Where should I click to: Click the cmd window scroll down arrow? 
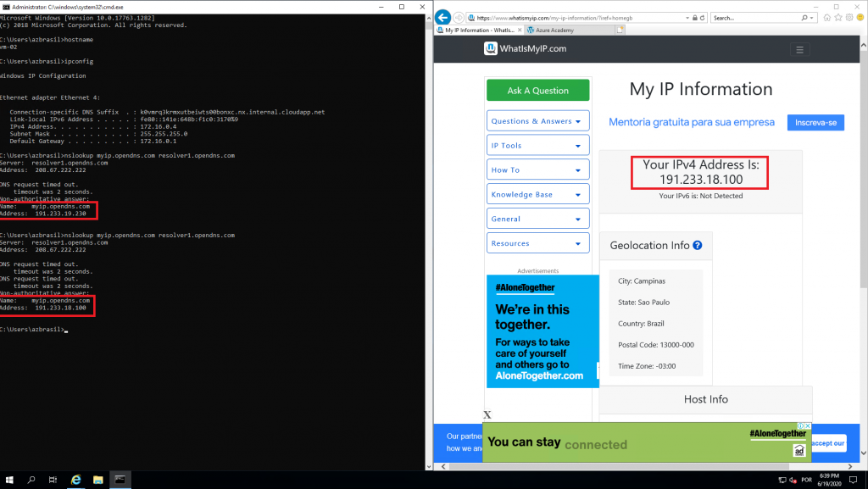pyautogui.click(x=428, y=466)
